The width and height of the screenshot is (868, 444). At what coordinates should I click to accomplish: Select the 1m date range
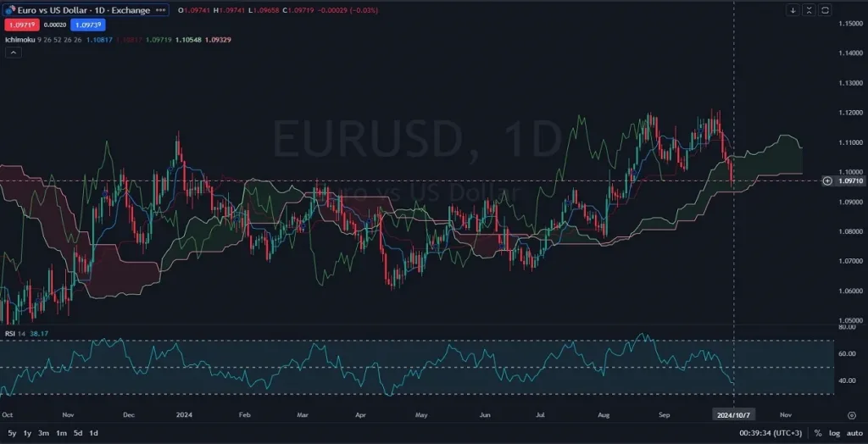click(61, 433)
